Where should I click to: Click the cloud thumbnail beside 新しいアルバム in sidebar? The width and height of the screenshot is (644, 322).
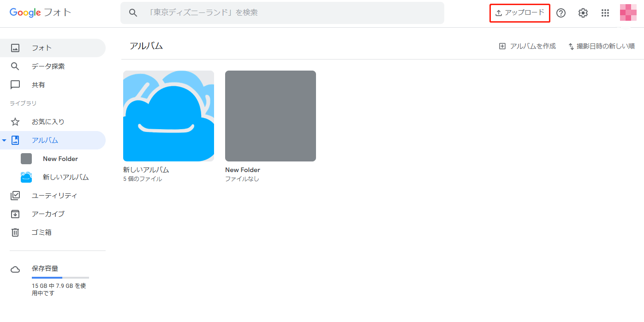(x=26, y=177)
